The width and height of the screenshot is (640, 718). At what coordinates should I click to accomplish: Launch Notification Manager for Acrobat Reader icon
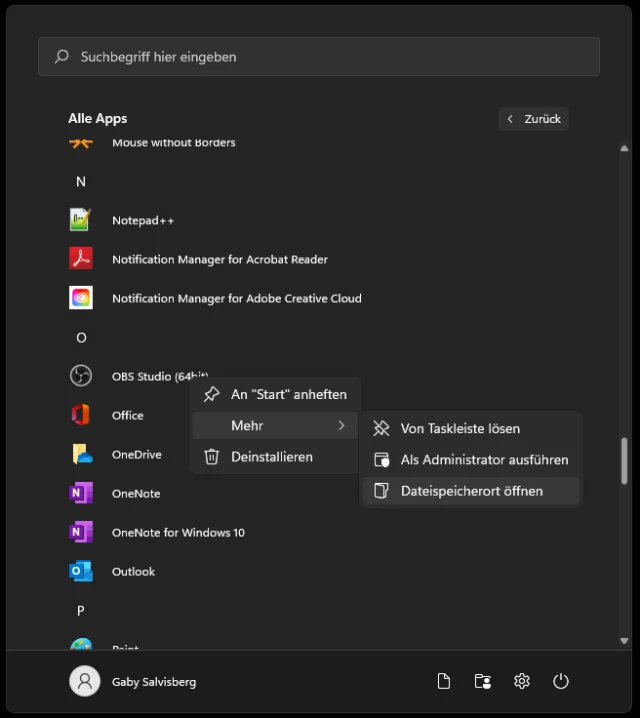coord(81,259)
